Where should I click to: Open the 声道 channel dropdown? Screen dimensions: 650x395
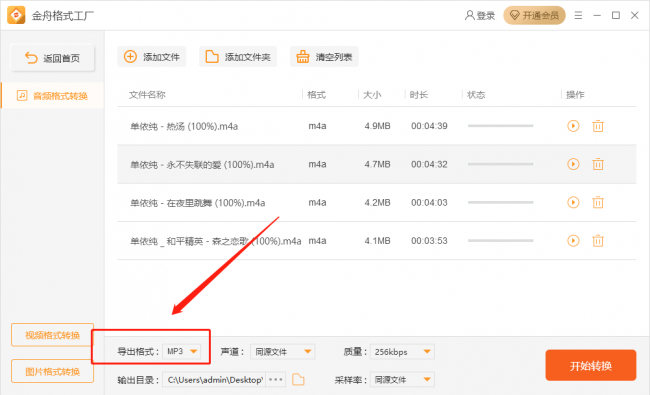(x=282, y=351)
